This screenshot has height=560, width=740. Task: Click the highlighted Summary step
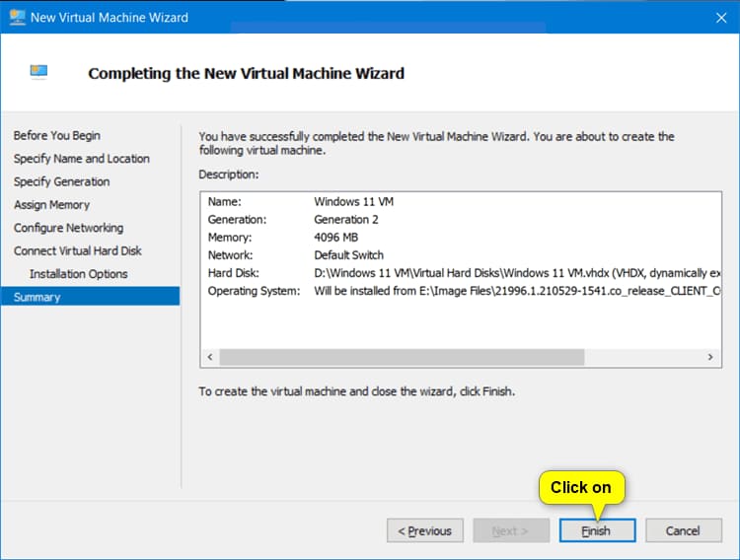[37, 297]
